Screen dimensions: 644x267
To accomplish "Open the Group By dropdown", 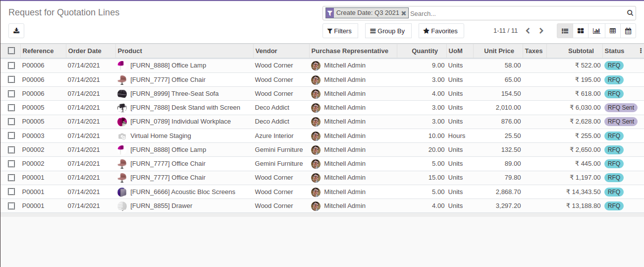I will (388, 31).
